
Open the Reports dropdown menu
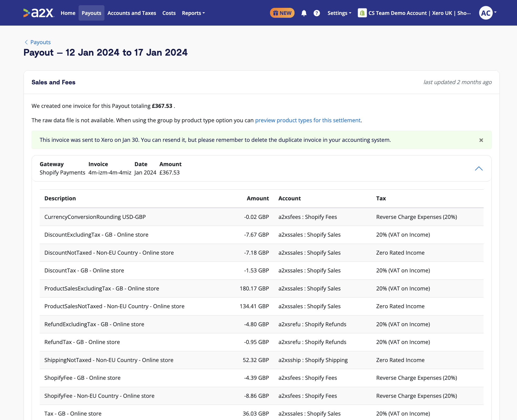click(x=193, y=13)
